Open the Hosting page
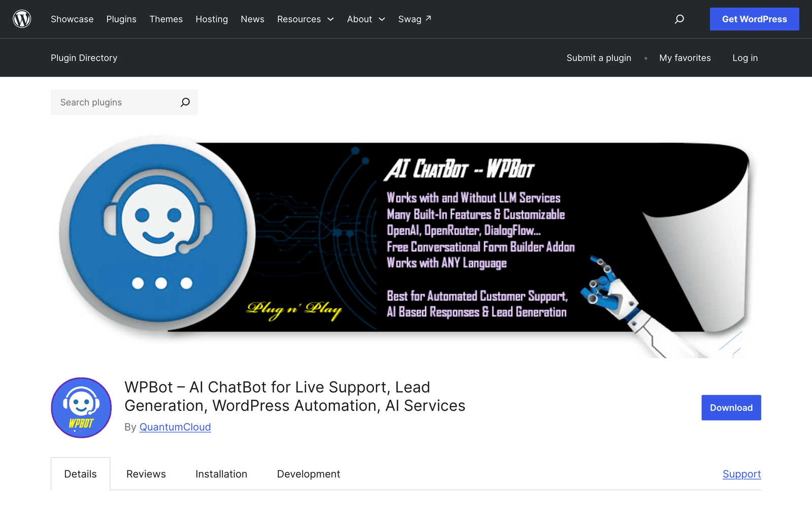Screen dimensions: 812x508 (x=212, y=19)
